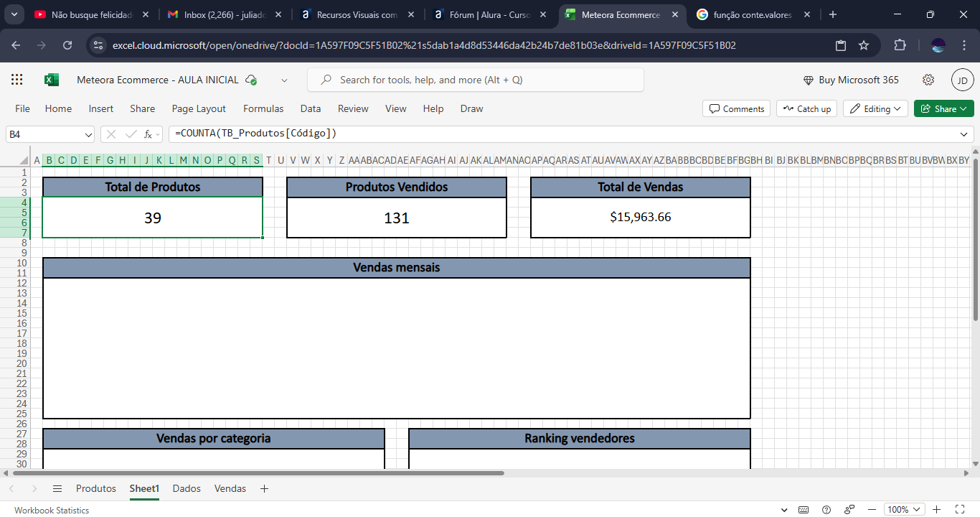Screen dimensions: 980x517
Task: Open the browser tab search dropdown
Action: [14, 14]
